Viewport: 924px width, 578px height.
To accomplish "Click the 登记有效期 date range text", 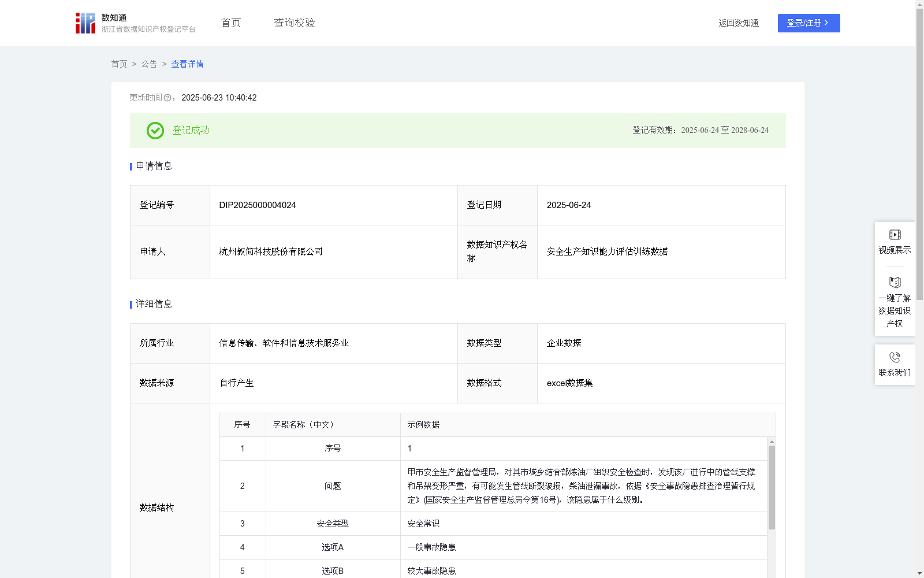I will [701, 131].
